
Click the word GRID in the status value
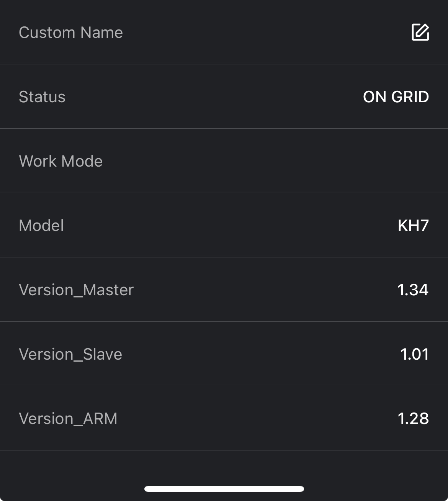tap(410, 97)
